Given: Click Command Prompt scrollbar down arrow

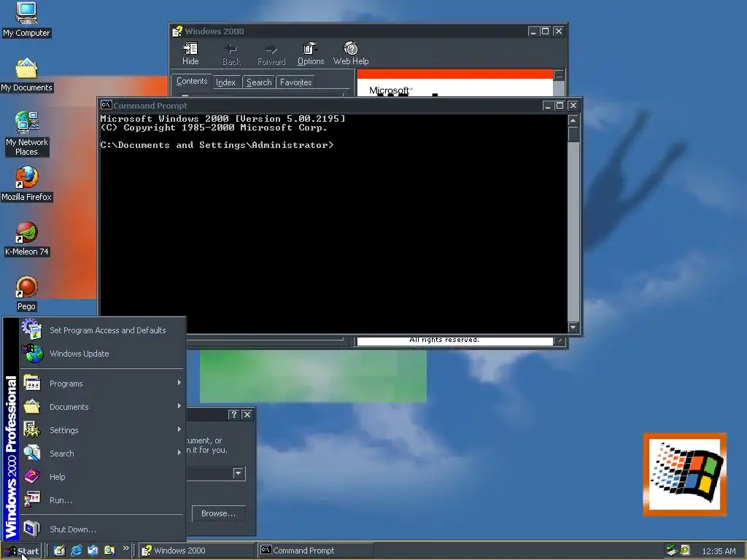Looking at the screenshot, I should 573,327.
